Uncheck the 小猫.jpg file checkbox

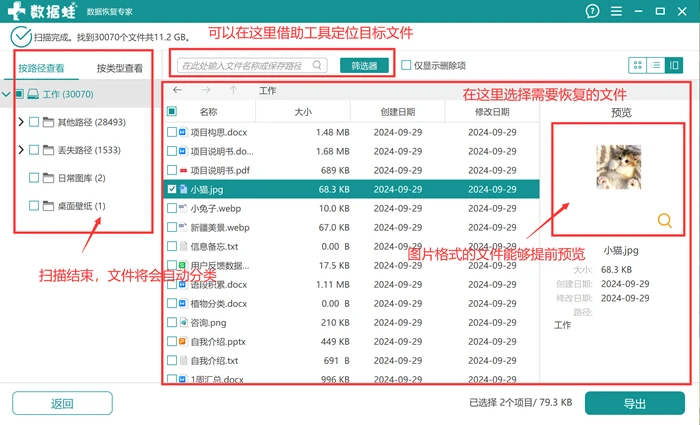coord(171,189)
